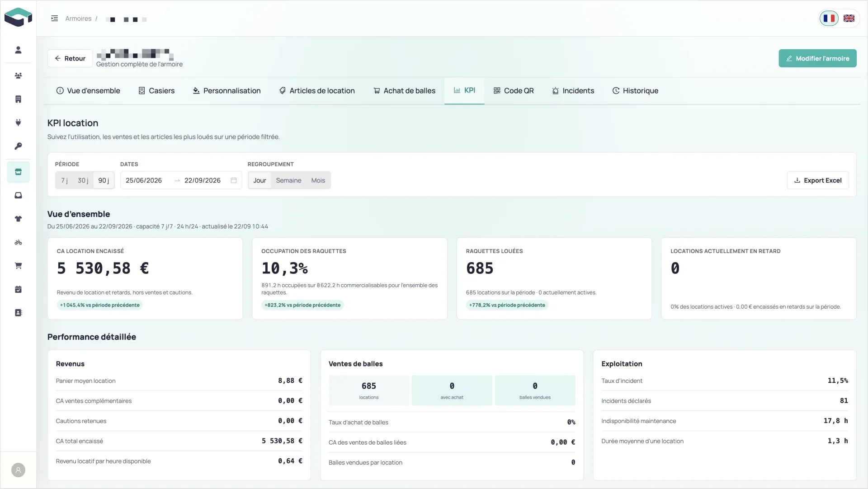Open the inbox tray sidebar icon
Image resolution: width=868 pixels, height=489 pixels.
(18, 195)
